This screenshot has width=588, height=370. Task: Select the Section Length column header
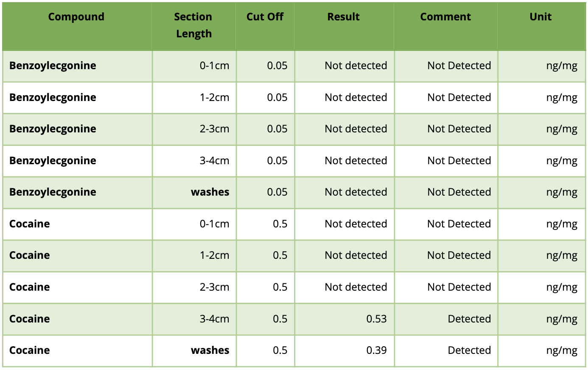pyautogui.click(x=193, y=25)
